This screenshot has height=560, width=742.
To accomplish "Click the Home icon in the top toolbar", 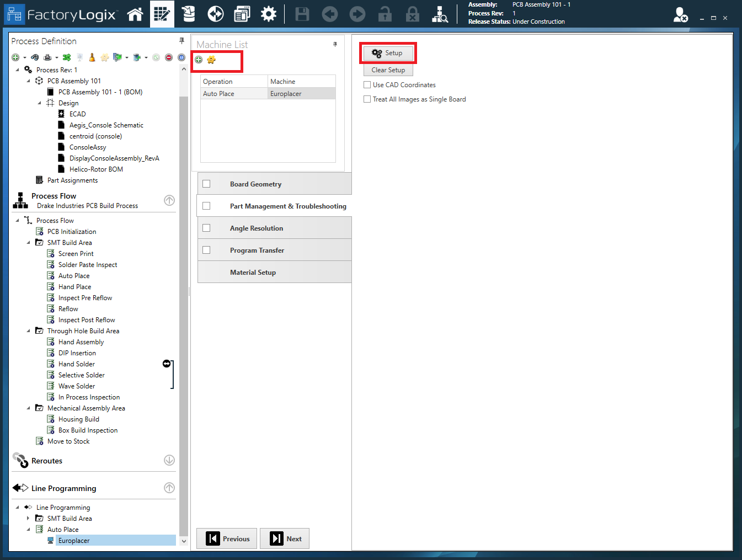I will pyautogui.click(x=135, y=14).
